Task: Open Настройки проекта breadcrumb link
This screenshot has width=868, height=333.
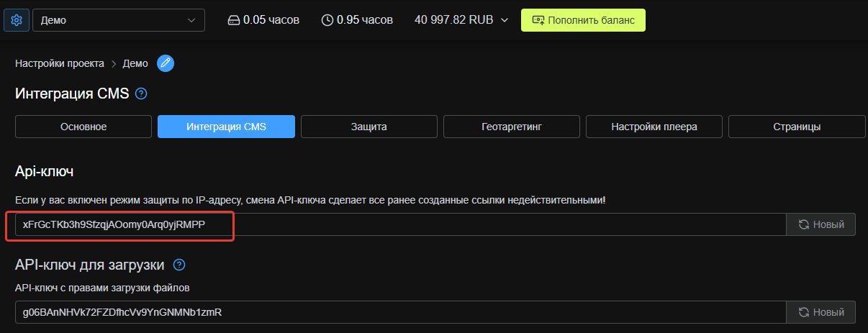Action: click(60, 63)
